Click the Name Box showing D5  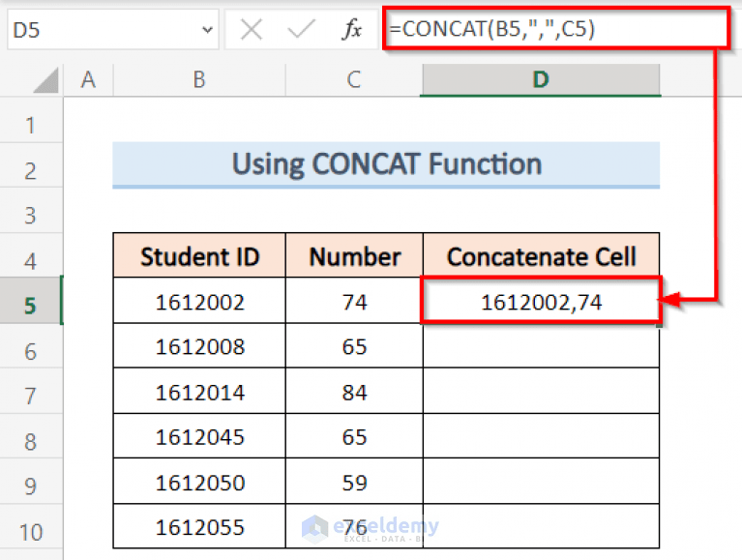pos(112,30)
